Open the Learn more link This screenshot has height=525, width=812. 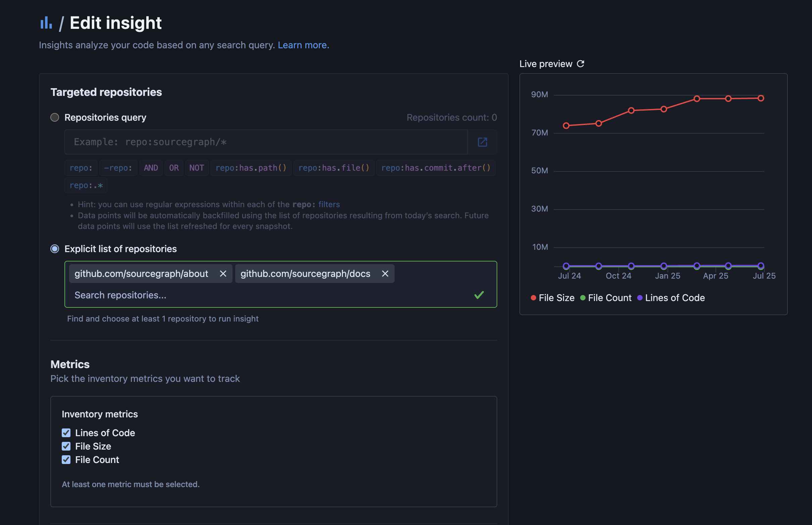(303, 45)
